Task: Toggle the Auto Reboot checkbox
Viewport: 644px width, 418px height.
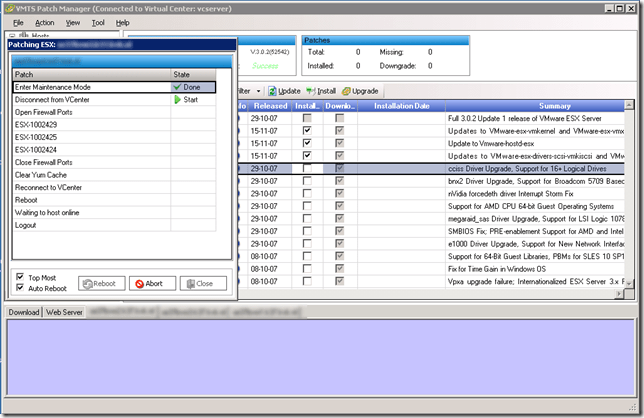Action: (x=20, y=287)
